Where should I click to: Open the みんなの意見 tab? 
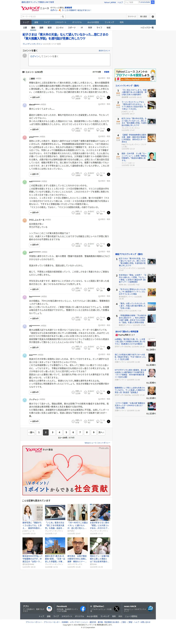[93, 22]
